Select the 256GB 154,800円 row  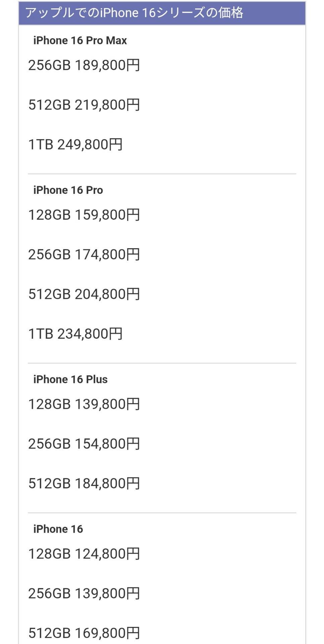tap(84, 444)
